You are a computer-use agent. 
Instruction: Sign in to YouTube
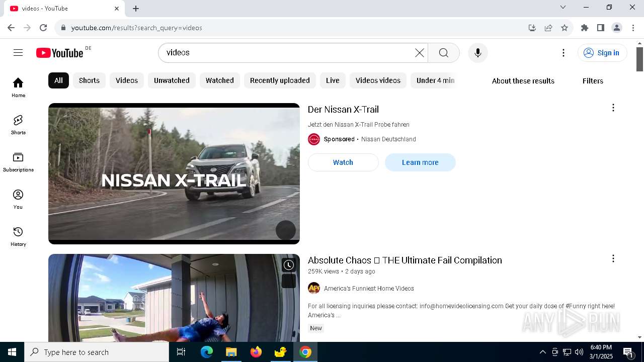[602, 53]
